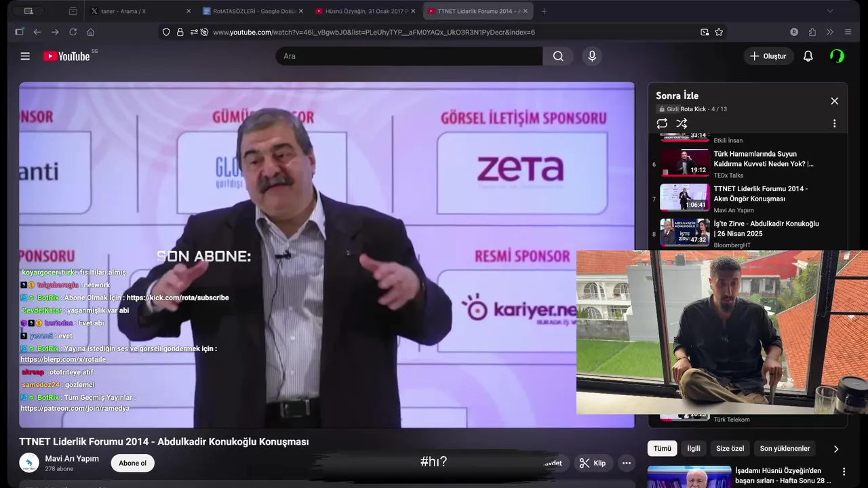
Task: Click the 47:32 BloombergHT thumbnail
Action: (x=685, y=232)
